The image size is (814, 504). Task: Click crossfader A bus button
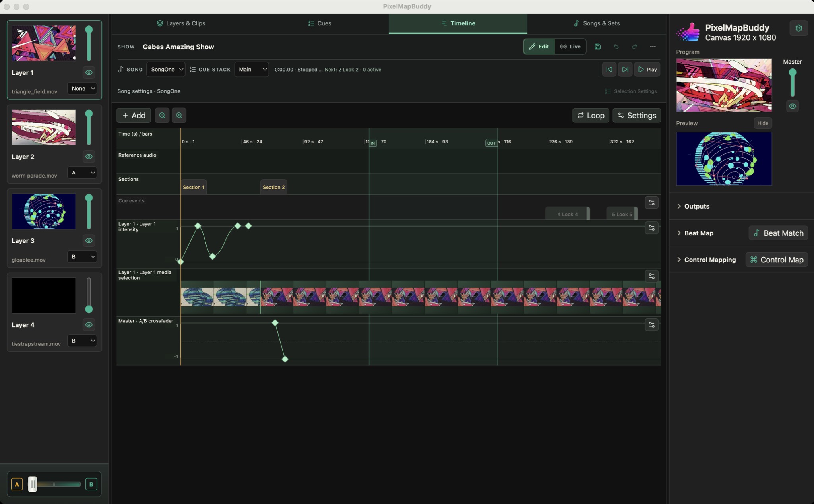[x=17, y=484]
